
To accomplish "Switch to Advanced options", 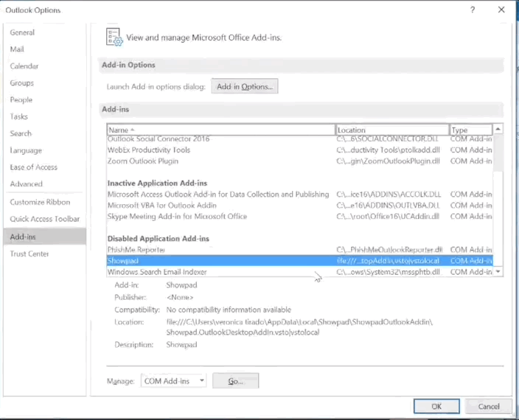I will (x=26, y=184).
